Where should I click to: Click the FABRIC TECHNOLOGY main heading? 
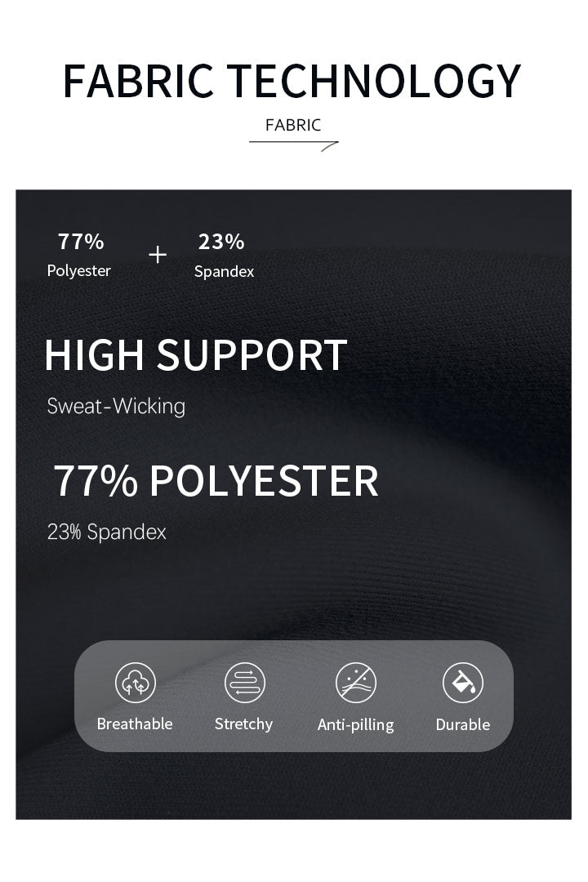point(292,80)
